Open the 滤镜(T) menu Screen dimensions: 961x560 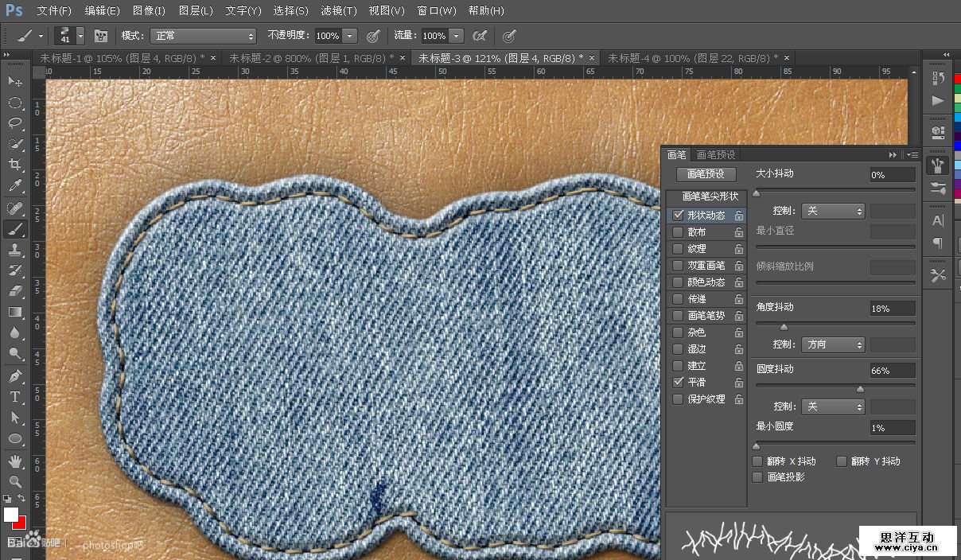pos(338,10)
